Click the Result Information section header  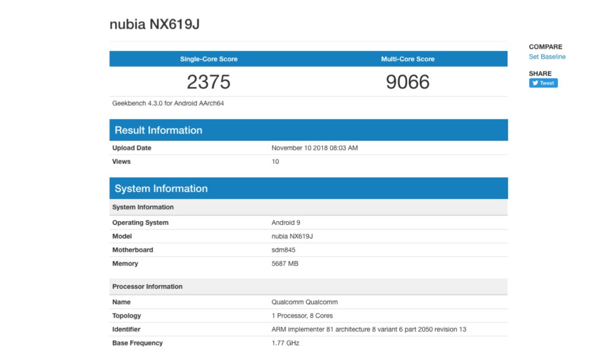158,130
